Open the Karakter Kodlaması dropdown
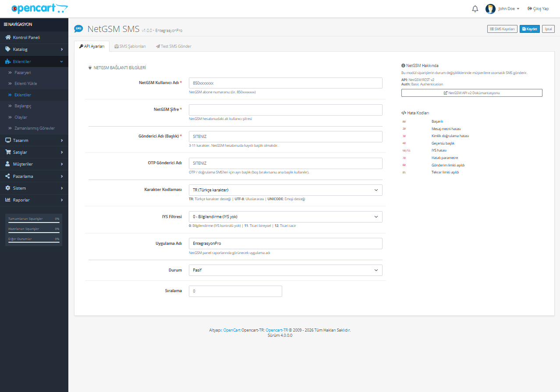Image resolution: width=560 pixels, height=392 pixels. click(286, 190)
